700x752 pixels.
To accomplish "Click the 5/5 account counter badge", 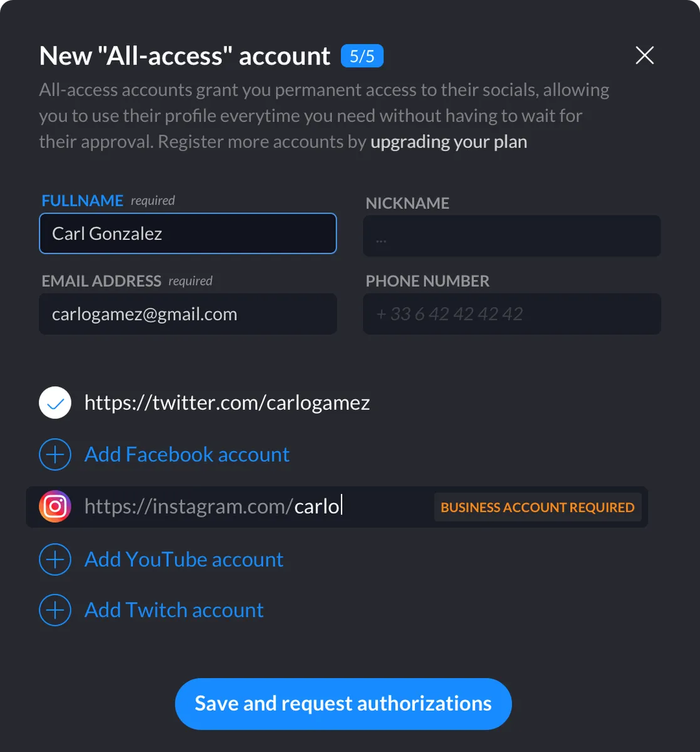I will point(362,56).
